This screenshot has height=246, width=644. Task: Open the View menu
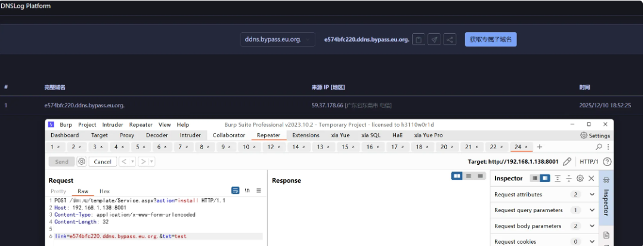click(x=165, y=125)
